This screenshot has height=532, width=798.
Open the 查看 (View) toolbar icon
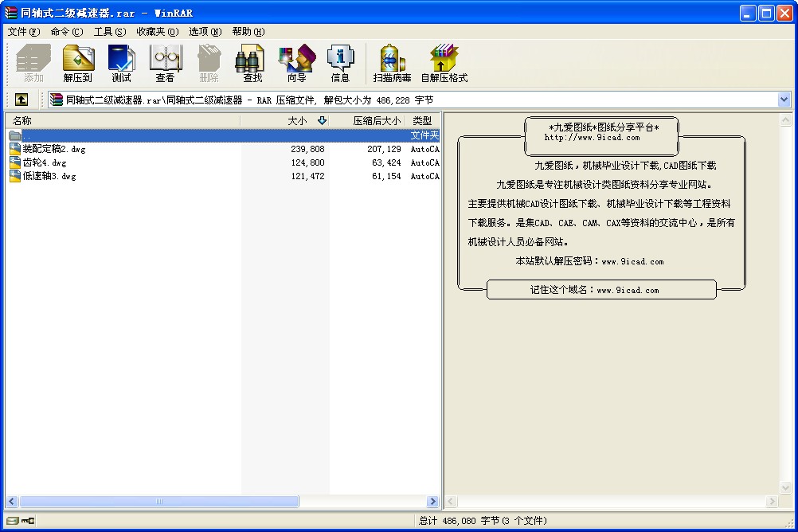click(165, 63)
